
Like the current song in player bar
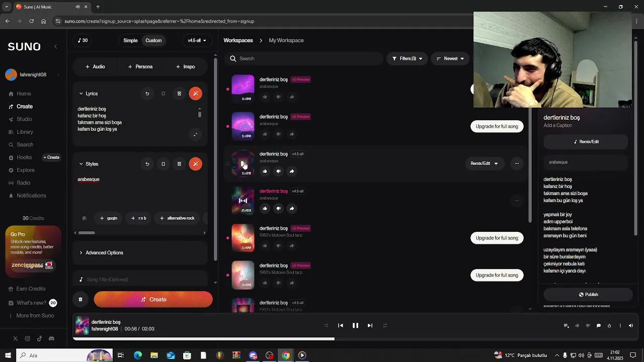pos(577,326)
